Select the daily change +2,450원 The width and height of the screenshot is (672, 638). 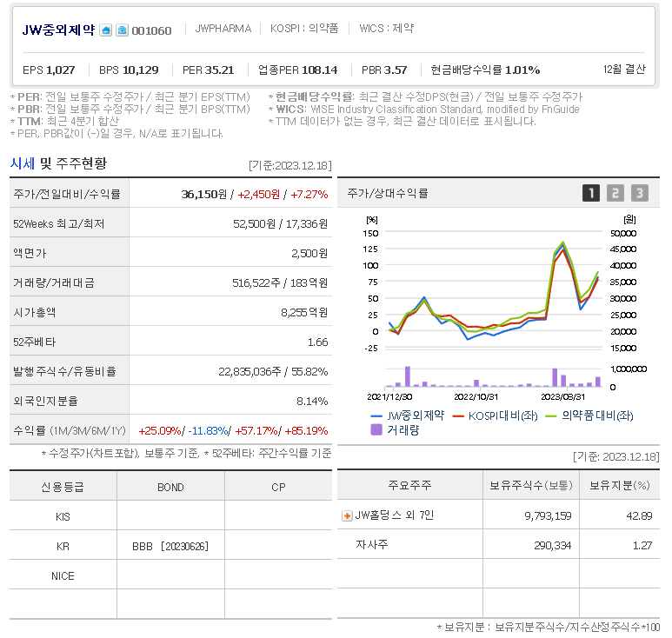pos(259,195)
